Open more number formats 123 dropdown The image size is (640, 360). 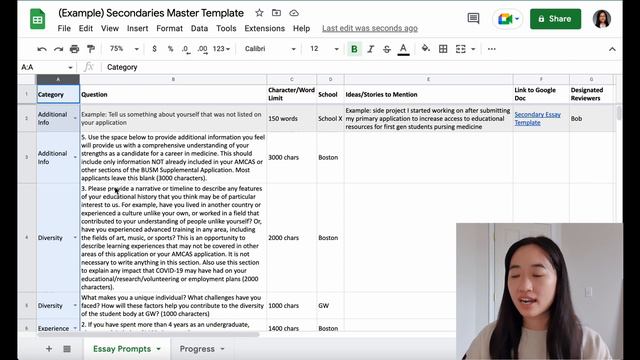click(221, 49)
